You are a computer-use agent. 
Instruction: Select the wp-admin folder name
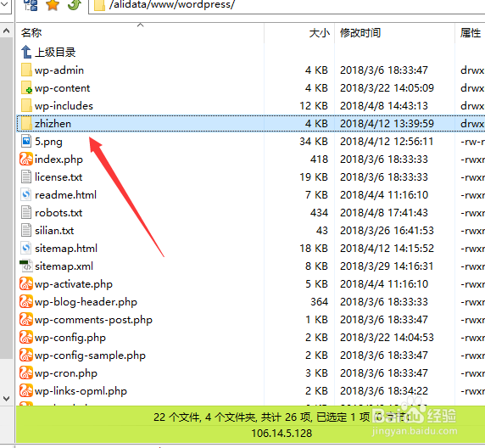click(59, 70)
